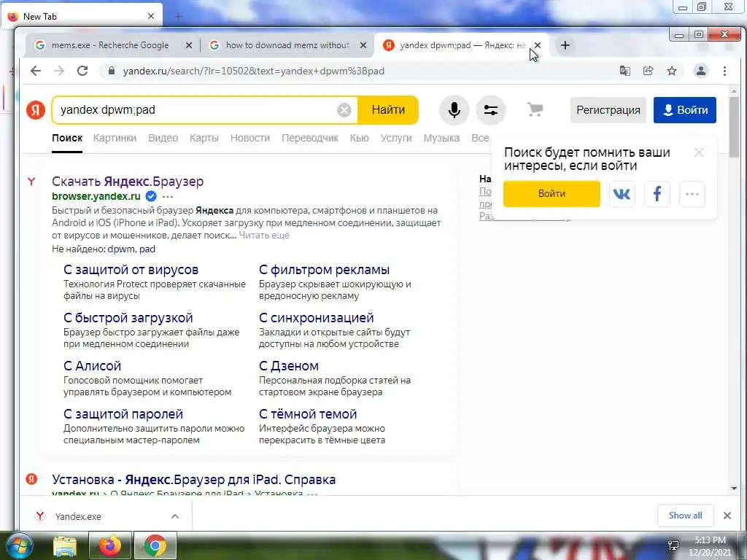Click Show all downloads button

[x=685, y=516]
